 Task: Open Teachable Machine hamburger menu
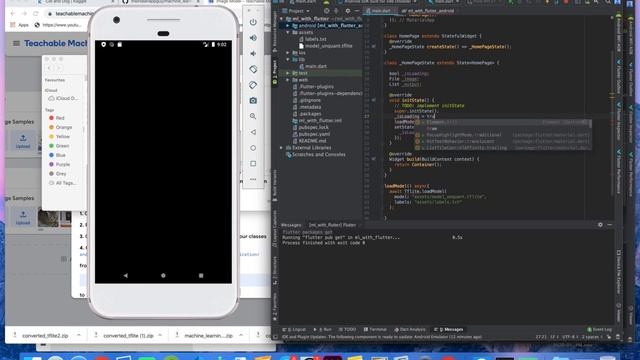tap(16, 43)
